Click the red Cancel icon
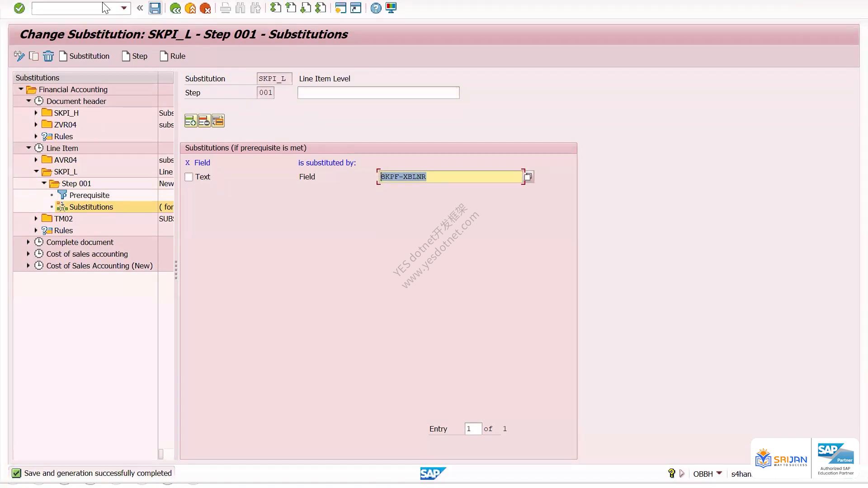The width and height of the screenshot is (868, 488). click(x=205, y=8)
